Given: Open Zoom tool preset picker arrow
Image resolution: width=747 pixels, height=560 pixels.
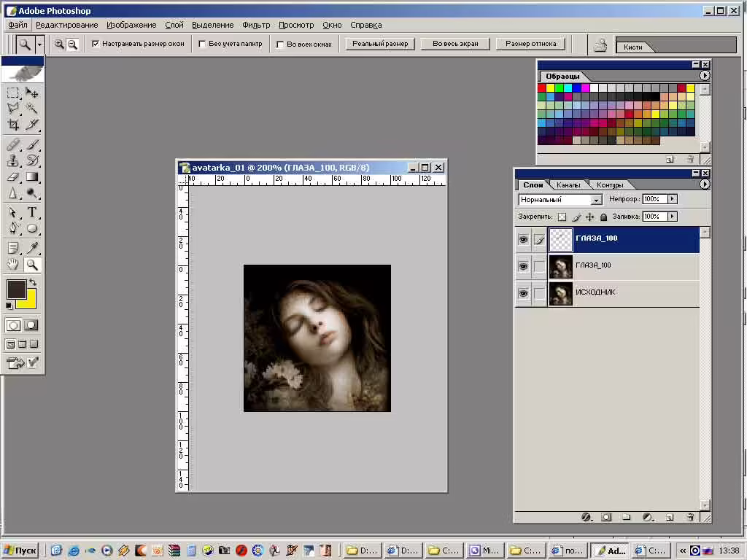Looking at the screenshot, I should pyautogui.click(x=39, y=44).
